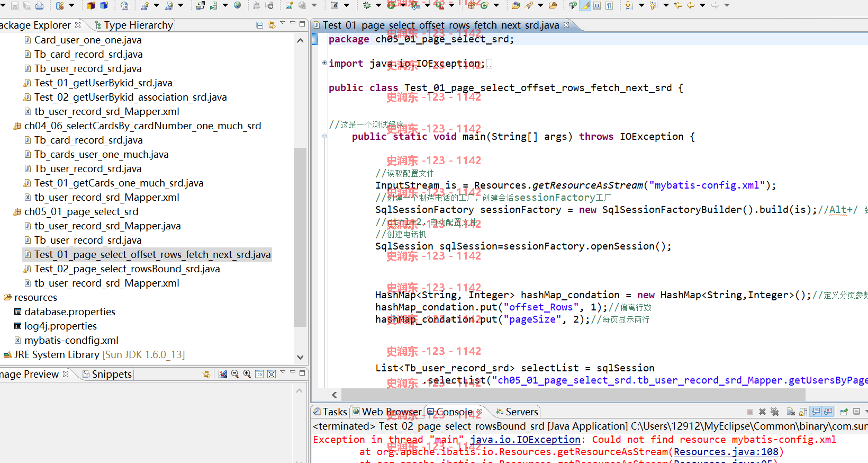Image resolution: width=868 pixels, height=463 pixels.
Task: Click the Last Edit Location icon
Action: click(678, 5)
